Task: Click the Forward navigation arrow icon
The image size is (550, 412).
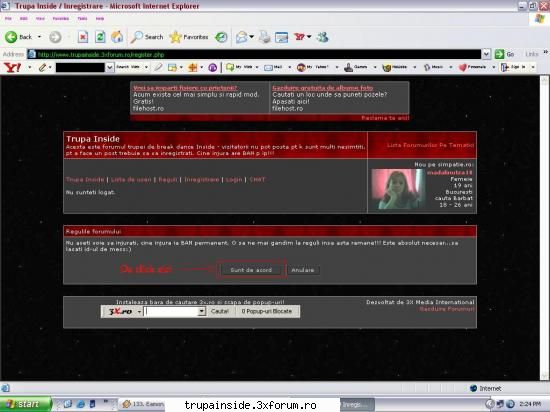Action: 55,37
